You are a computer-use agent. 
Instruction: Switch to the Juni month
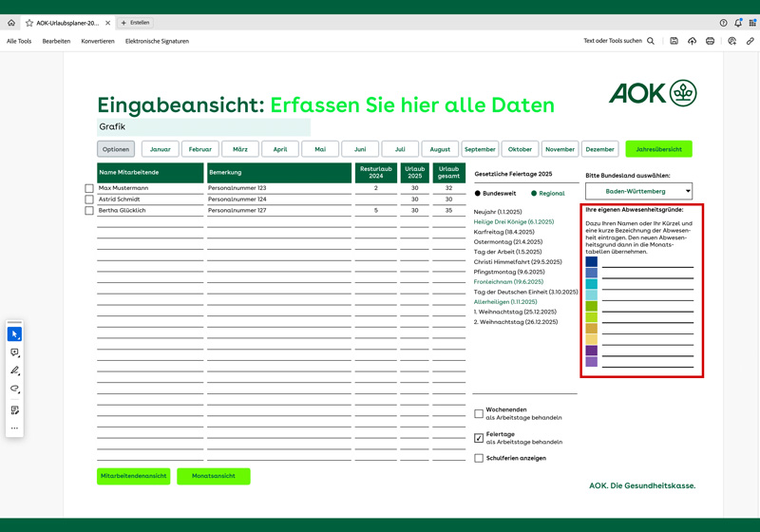[x=360, y=149]
